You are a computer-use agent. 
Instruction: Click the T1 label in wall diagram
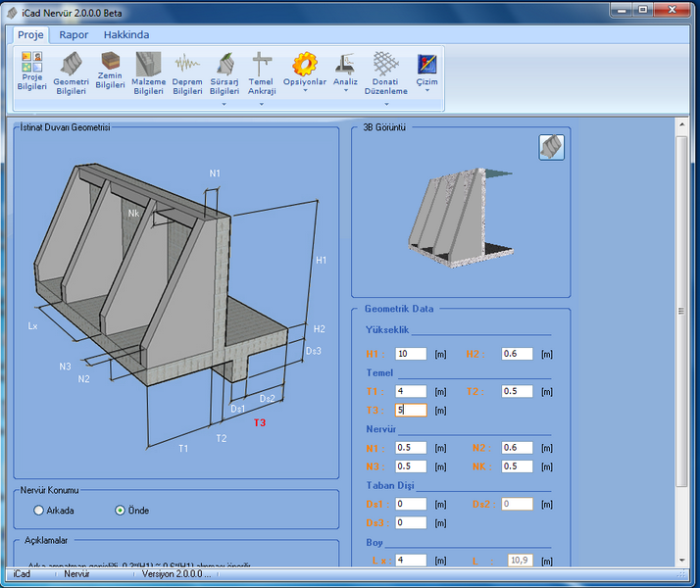click(183, 449)
